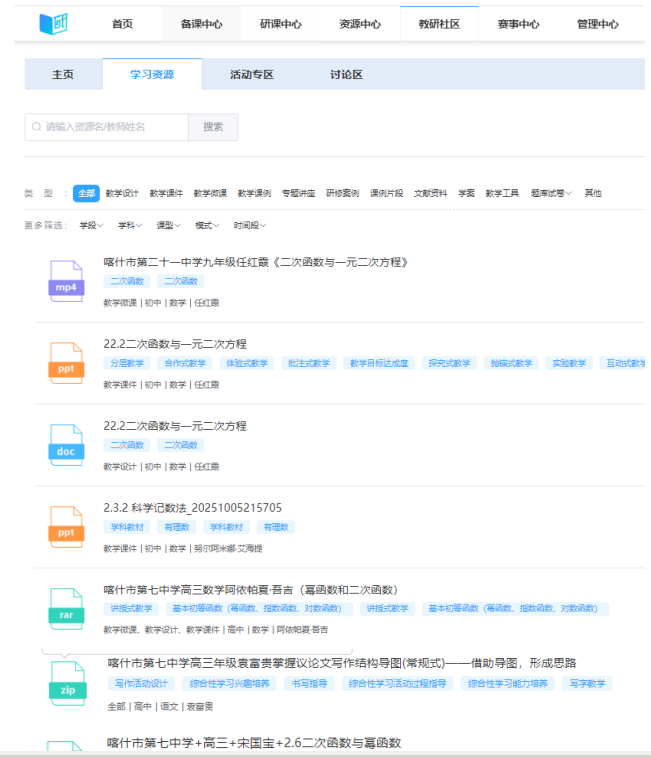651x758 pixels.
Task: Expand the 学段 filter dropdown
Action: (x=91, y=225)
